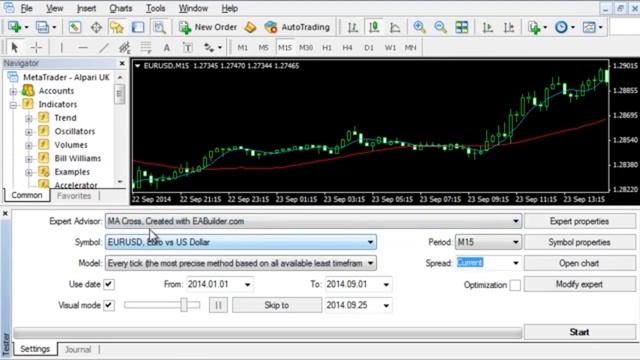640x360 pixels.
Task: Open the From date picker dropdown
Action: 248,284
